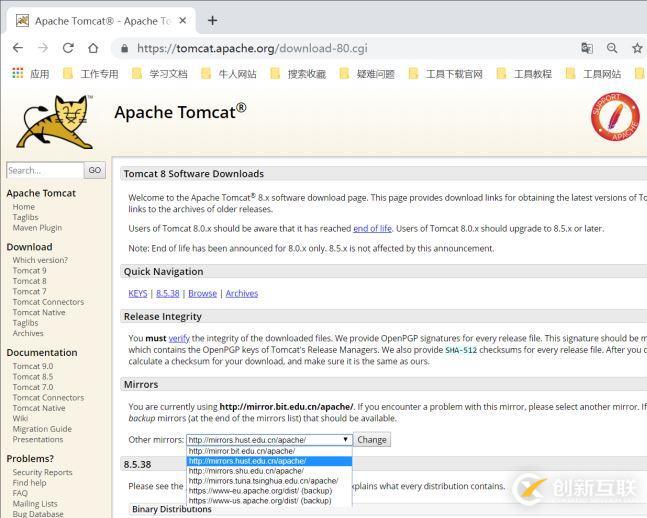Open 搜索收藏 bookmark folder
This screenshot has height=518, width=647.
click(298, 74)
